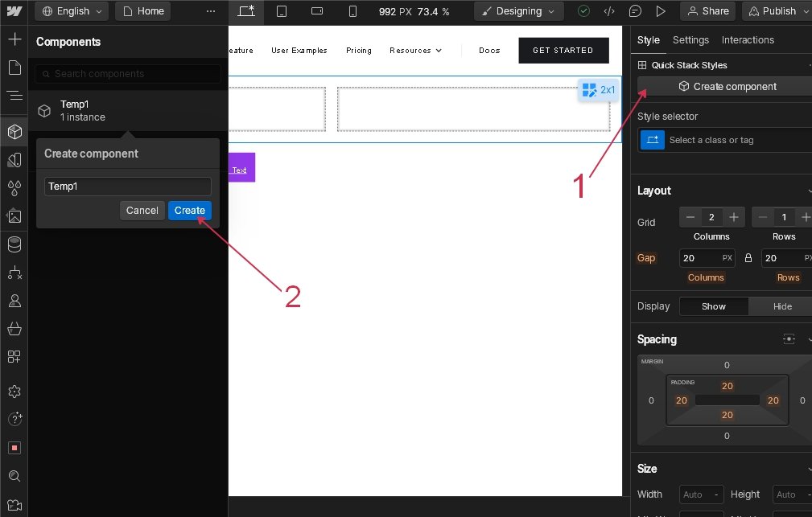Set Display to Show
The image size is (812, 517).
pyautogui.click(x=713, y=306)
